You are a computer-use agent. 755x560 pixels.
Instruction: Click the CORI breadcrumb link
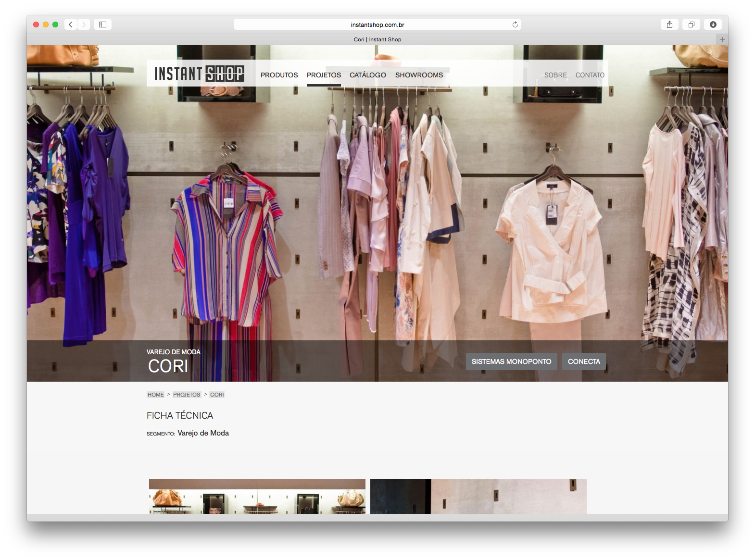click(x=217, y=395)
